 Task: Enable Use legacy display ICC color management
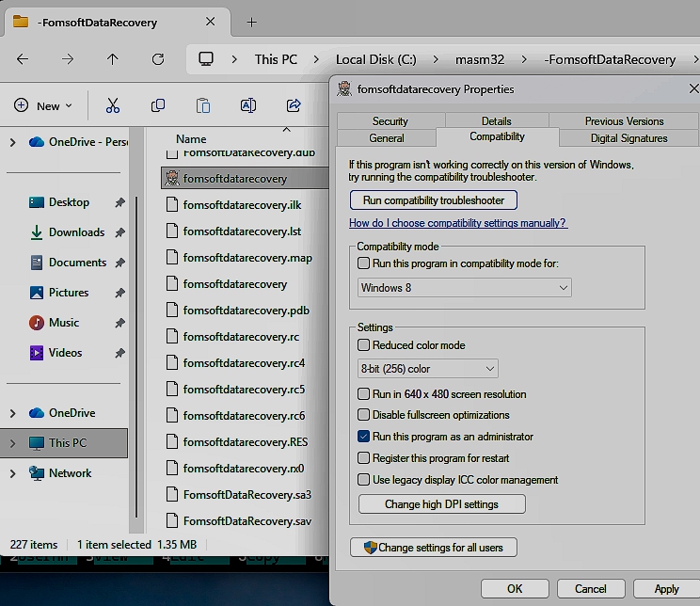[x=363, y=480]
